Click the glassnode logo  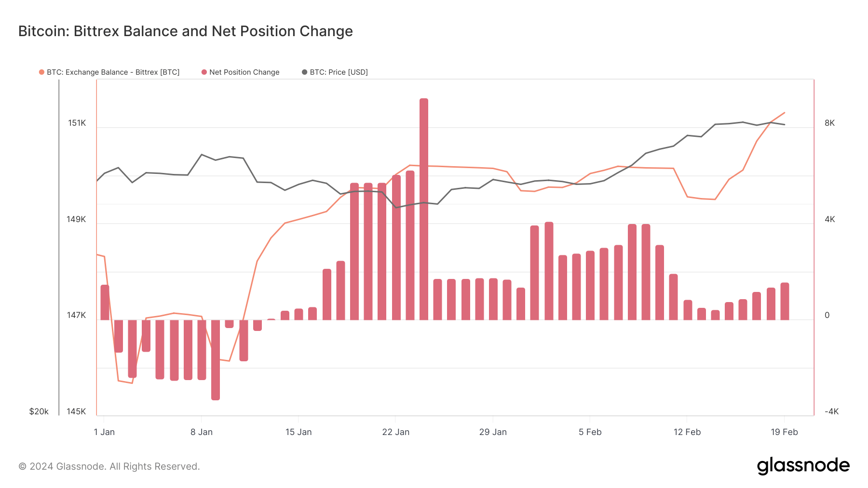click(803, 466)
